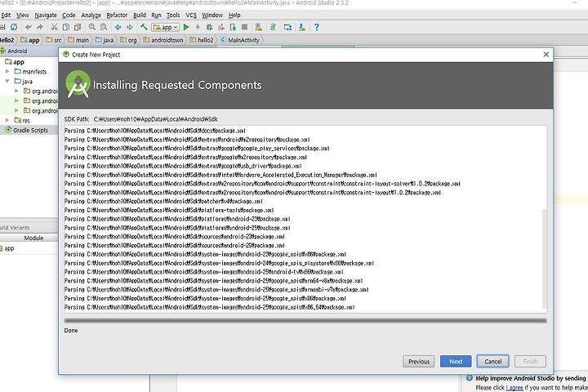Click the Copy icon in toolbar
This screenshot has height=392, width=588.
click(65, 27)
